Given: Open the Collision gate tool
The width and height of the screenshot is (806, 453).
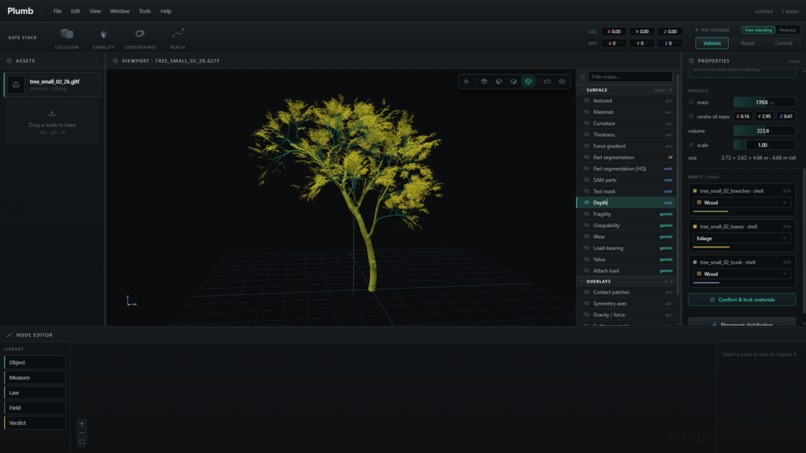Looking at the screenshot, I should pyautogui.click(x=66, y=39).
